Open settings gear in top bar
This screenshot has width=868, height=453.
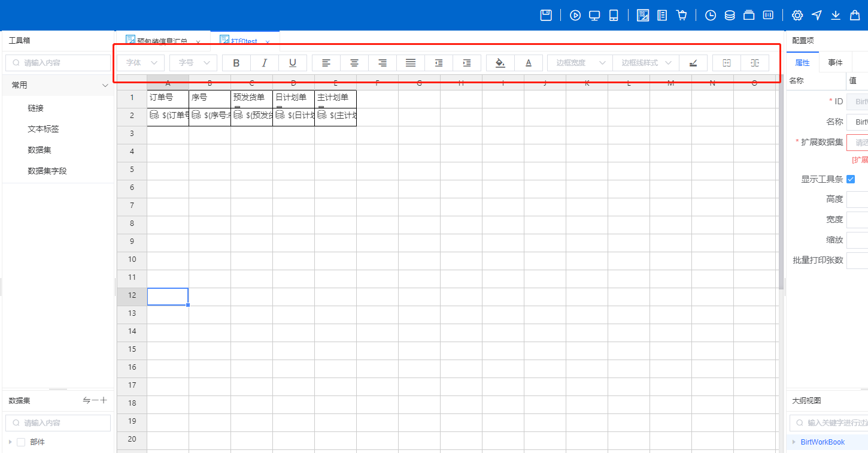click(797, 16)
